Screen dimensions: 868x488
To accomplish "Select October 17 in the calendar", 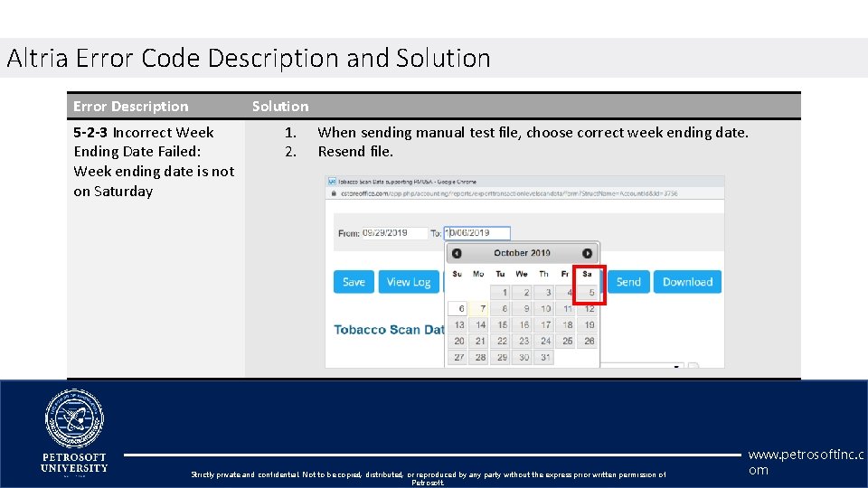I will (544, 324).
